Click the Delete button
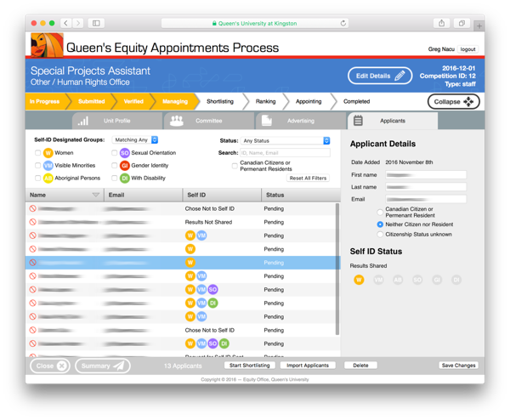510x420 pixels. tap(360, 366)
